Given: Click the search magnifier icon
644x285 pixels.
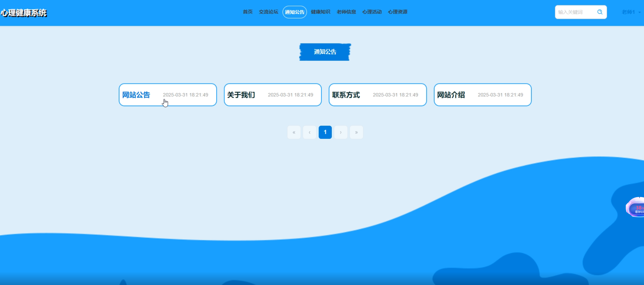Looking at the screenshot, I should coord(600,12).
